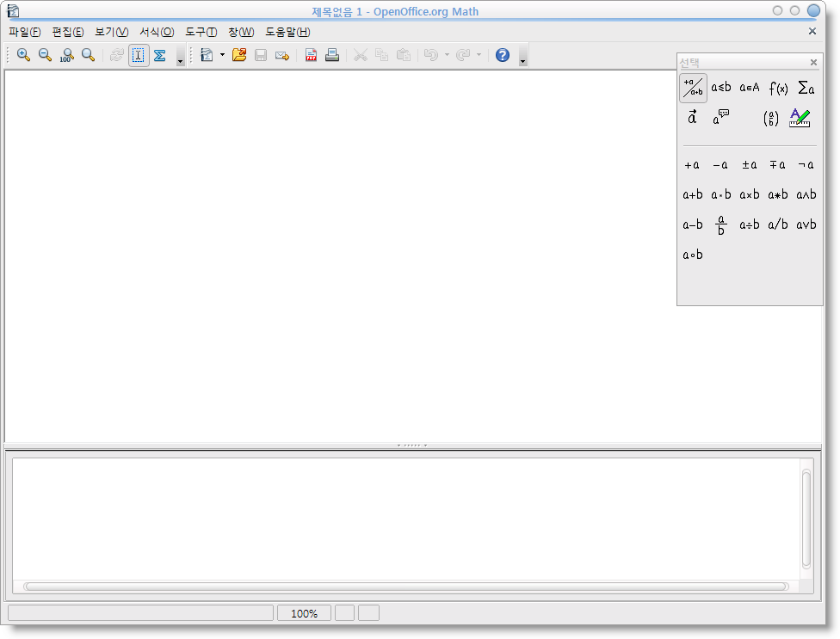Toggle the Formula Cursor button
The width and height of the screenshot is (840, 639).
coord(139,55)
